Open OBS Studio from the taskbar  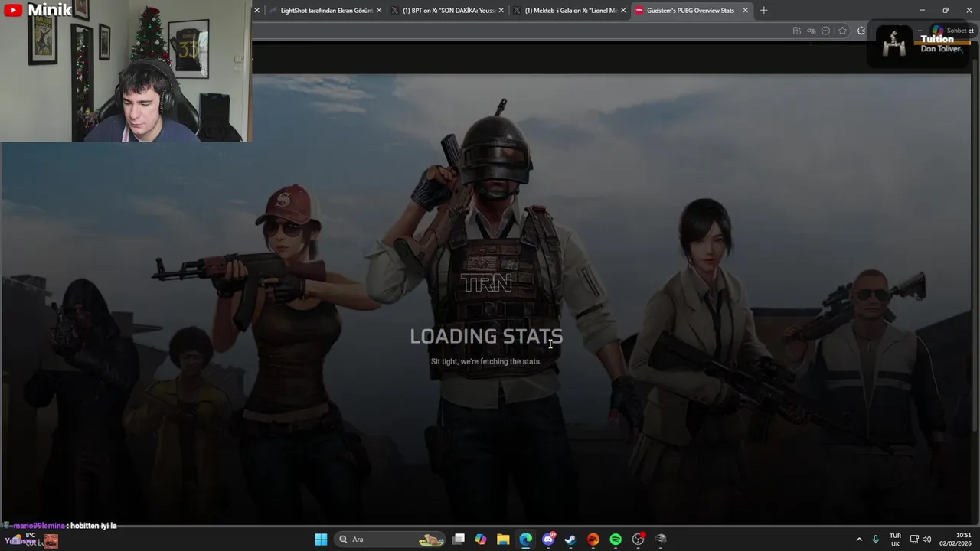638,540
